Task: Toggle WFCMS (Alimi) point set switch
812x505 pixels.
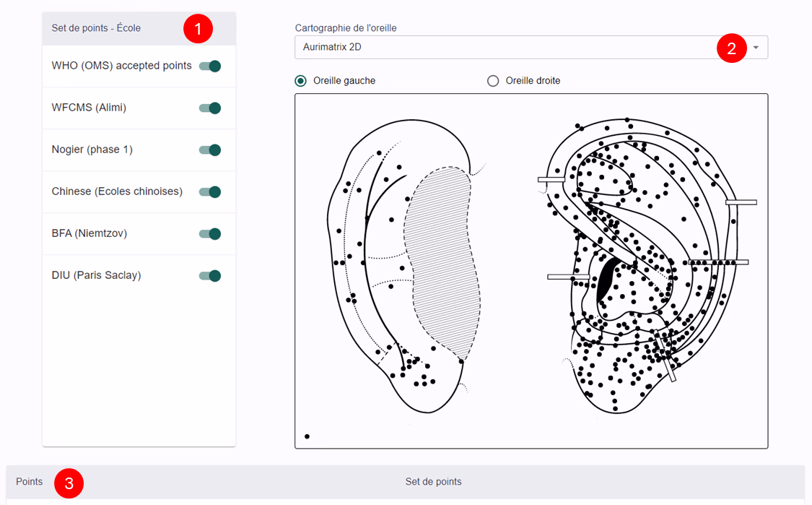Action: [210, 108]
